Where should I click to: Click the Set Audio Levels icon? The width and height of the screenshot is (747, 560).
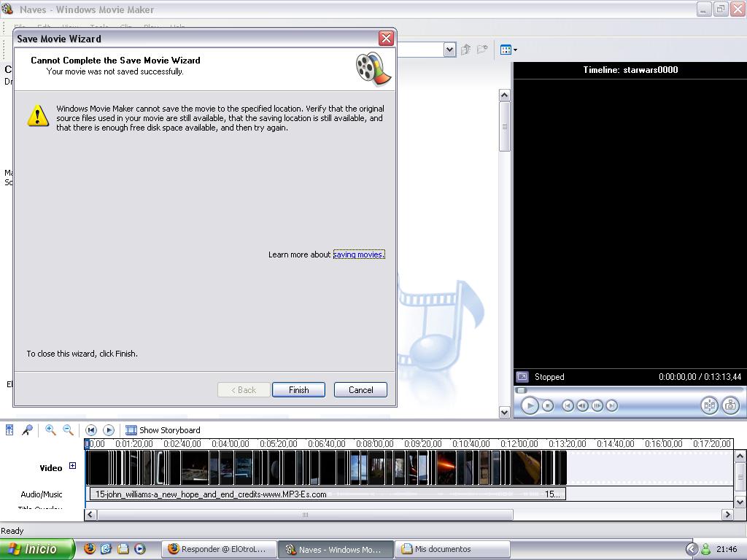[x=9, y=430]
